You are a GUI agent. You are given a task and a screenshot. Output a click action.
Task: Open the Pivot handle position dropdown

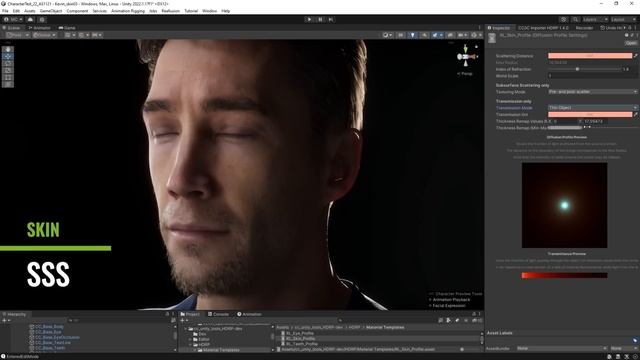[18, 35]
